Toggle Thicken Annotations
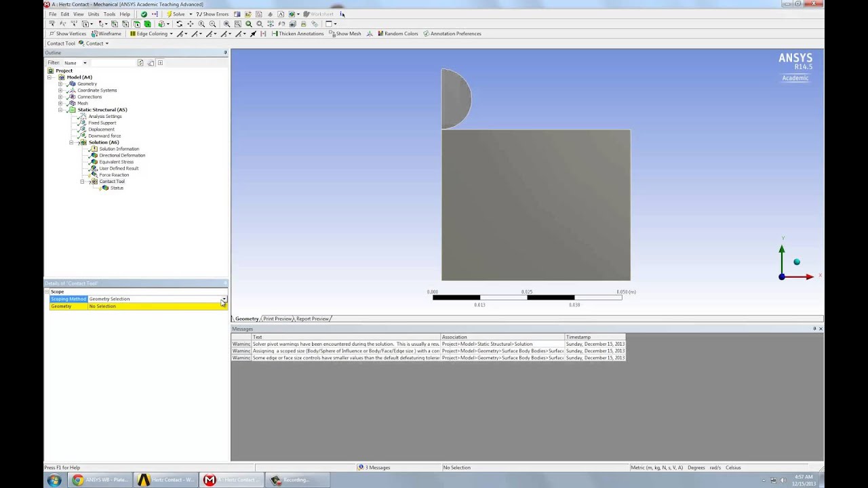This screenshot has width=868, height=488. pyautogui.click(x=297, y=33)
